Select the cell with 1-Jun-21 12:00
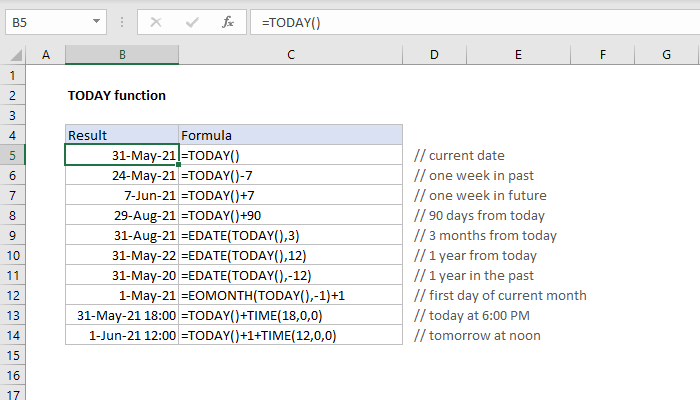The image size is (700, 400). 121,335
